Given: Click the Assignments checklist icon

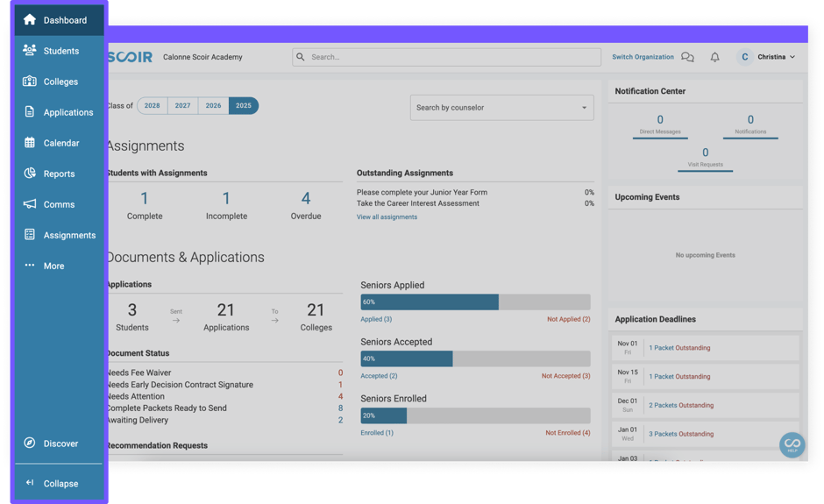Looking at the screenshot, I should click(30, 234).
